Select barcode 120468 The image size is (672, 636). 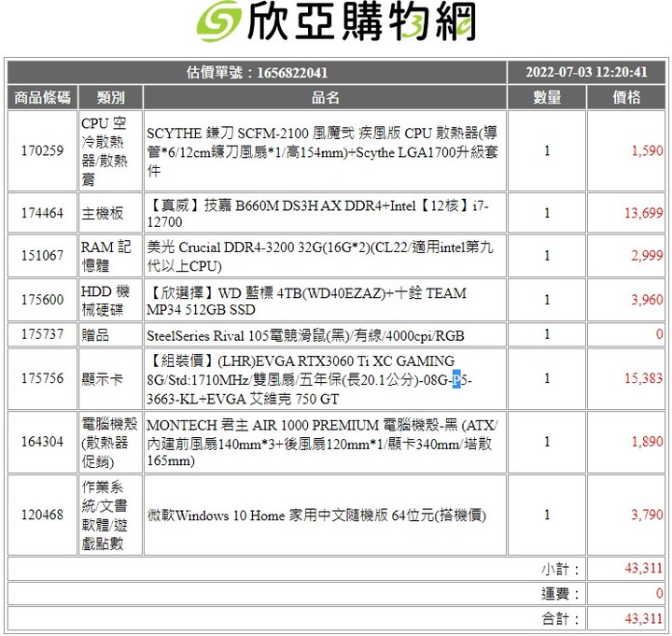[x=42, y=515]
